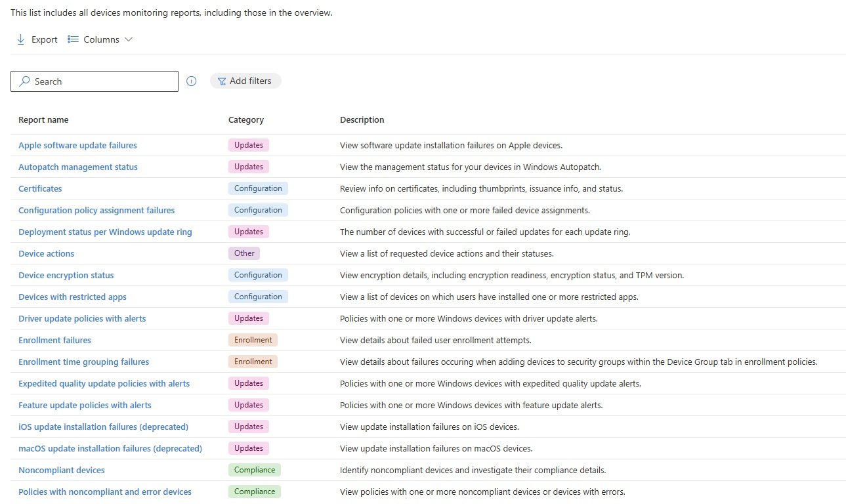Click the description mentioning TPM version
The image size is (846, 504).
pyautogui.click(x=512, y=275)
